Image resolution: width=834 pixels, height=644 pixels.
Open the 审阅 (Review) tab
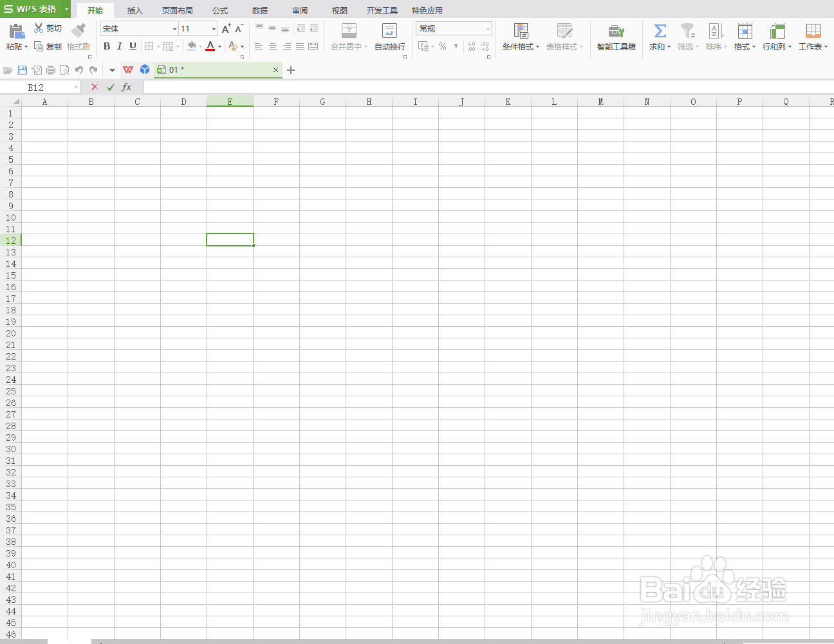tap(300, 10)
